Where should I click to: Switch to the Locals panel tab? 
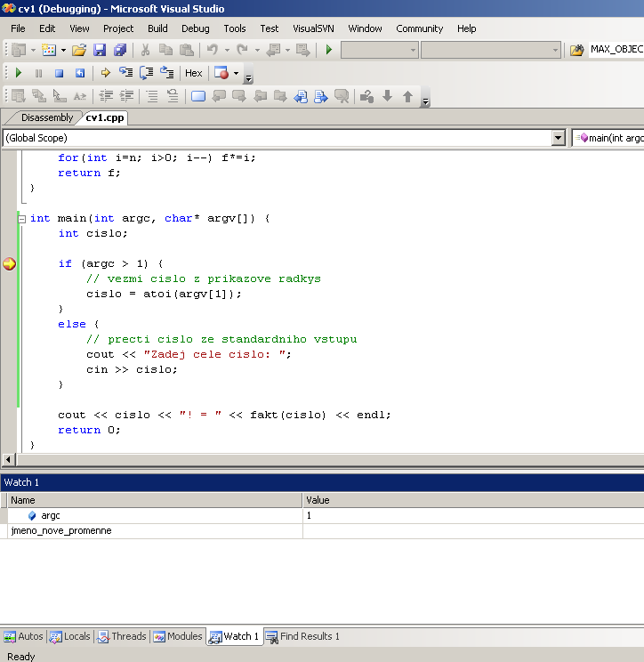point(70,636)
